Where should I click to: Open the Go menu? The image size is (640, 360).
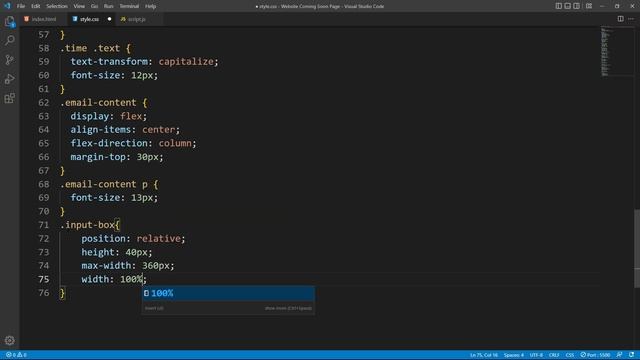tap(94, 6)
